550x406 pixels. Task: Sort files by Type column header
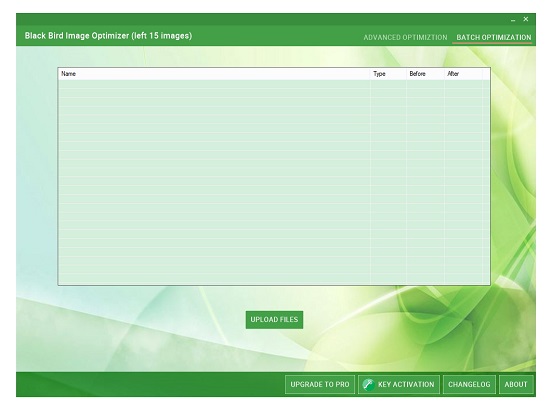(389, 74)
